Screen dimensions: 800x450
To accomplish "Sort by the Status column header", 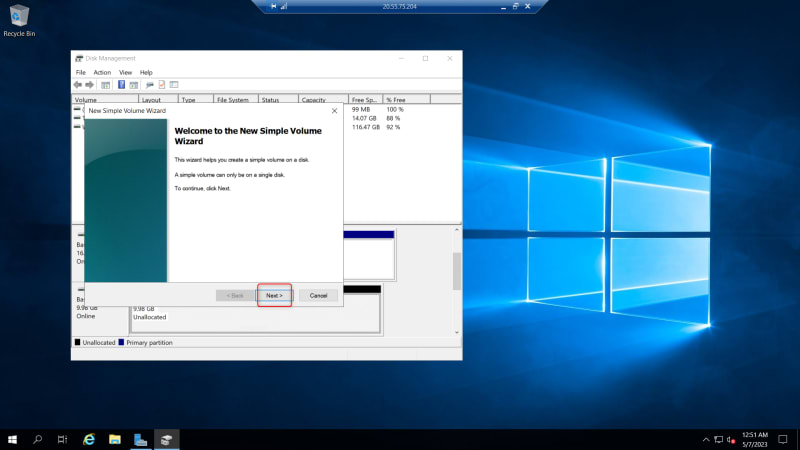I will (x=278, y=99).
